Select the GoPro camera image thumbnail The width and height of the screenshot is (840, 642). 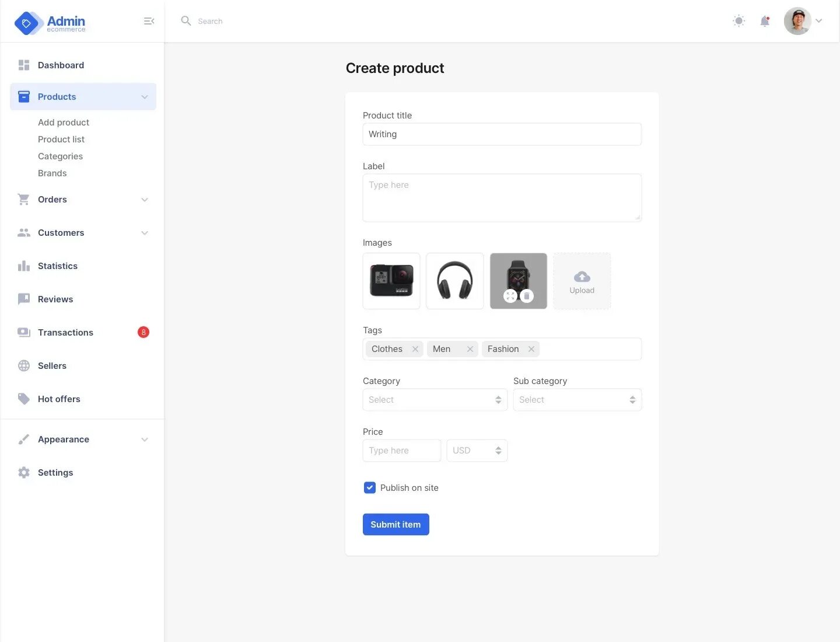point(391,281)
